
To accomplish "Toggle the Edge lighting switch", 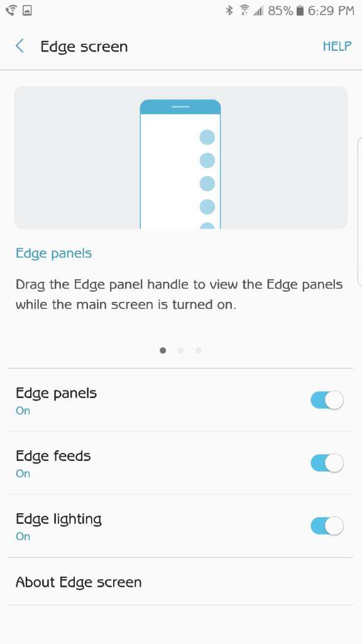I will [327, 526].
